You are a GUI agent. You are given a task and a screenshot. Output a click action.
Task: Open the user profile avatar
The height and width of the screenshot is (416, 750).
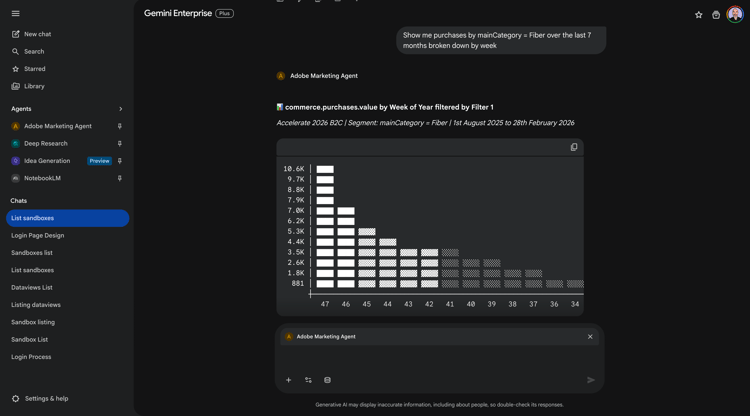tap(735, 14)
